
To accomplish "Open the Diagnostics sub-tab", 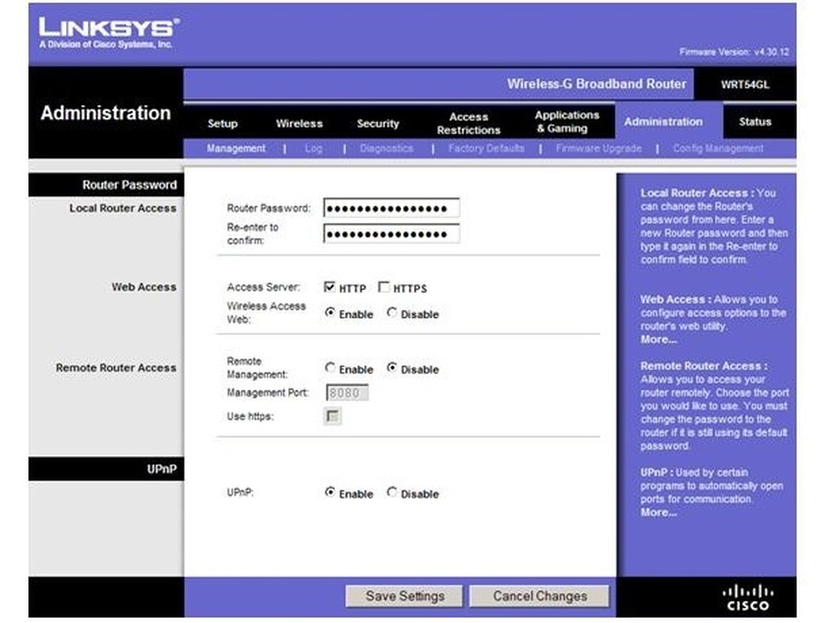I will [386, 148].
